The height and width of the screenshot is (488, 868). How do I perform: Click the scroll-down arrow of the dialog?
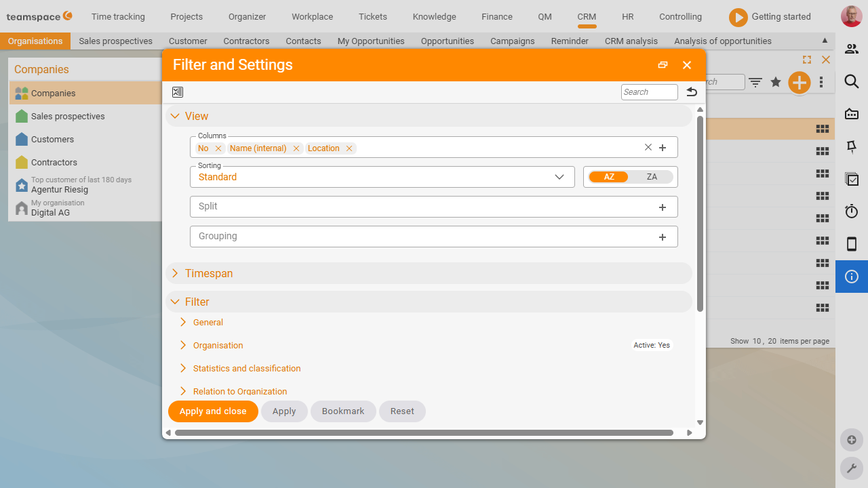click(x=701, y=422)
